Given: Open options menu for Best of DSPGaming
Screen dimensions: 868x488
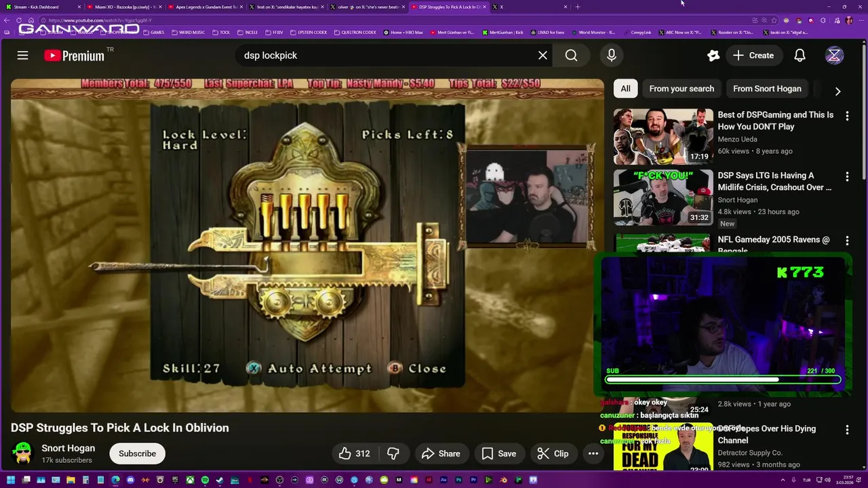Looking at the screenshot, I should 847,117.
